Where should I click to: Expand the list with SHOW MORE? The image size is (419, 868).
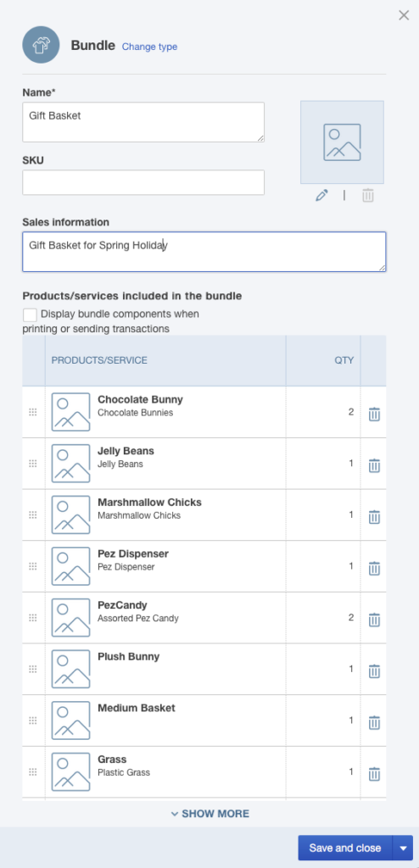[210, 813]
